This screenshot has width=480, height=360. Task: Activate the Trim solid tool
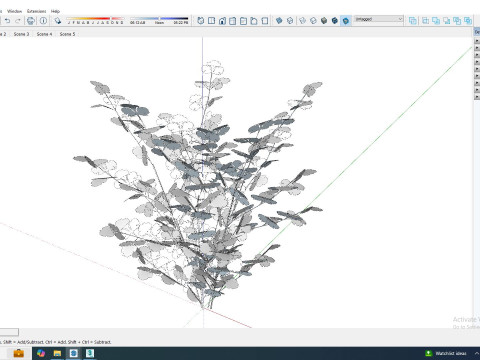(x=457, y=21)
